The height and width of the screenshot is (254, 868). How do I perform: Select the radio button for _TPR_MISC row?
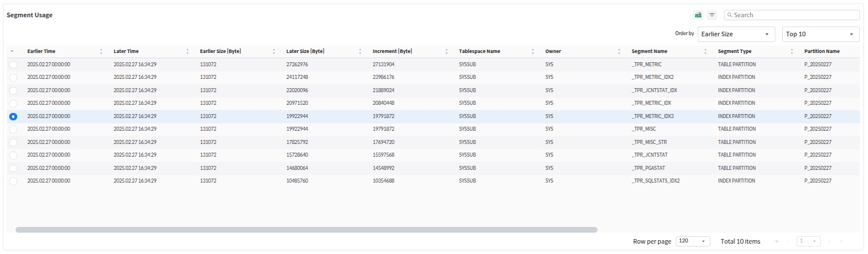13,129
